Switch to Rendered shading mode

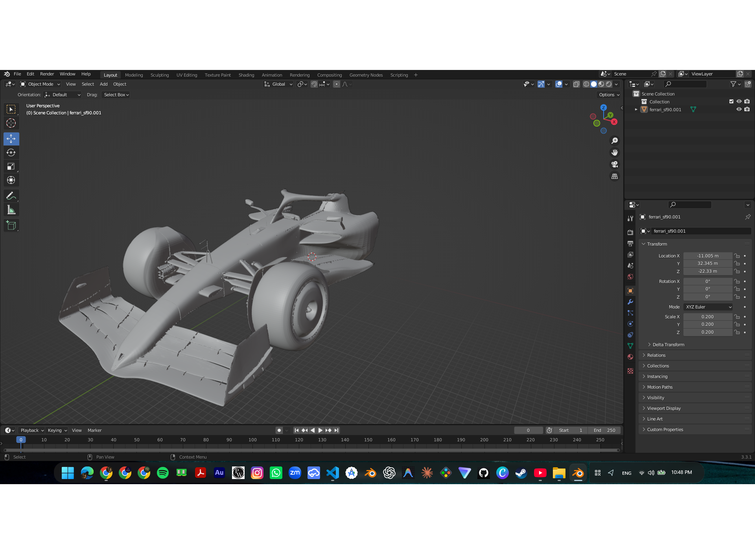(x=609, y=84)
